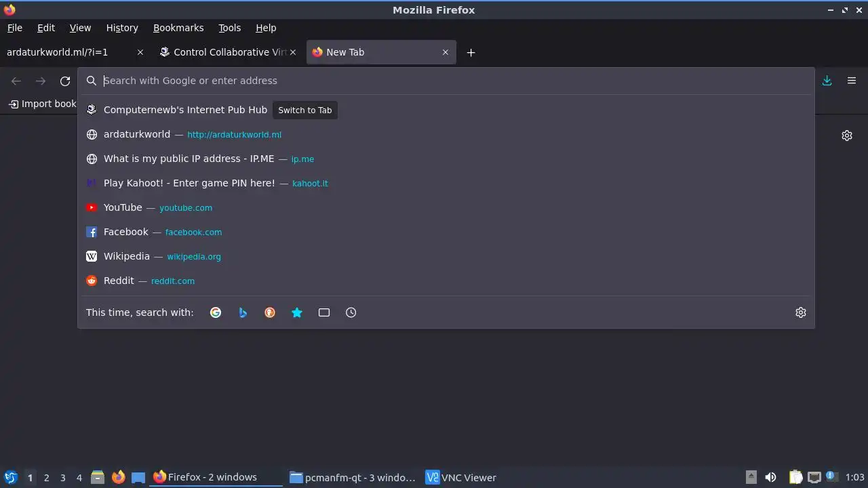Click the Facebook favicon icon
868x488 pixels.
click(92, 232)
